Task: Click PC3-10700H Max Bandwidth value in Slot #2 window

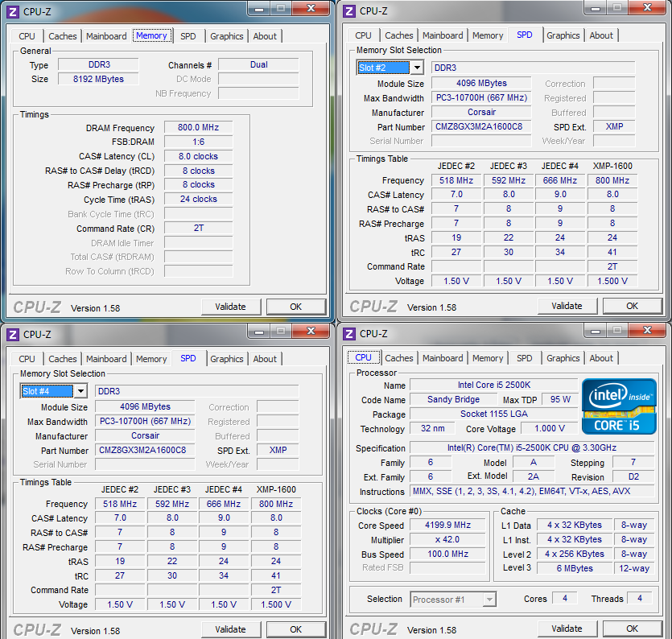Action: click(x=481, y=97)
